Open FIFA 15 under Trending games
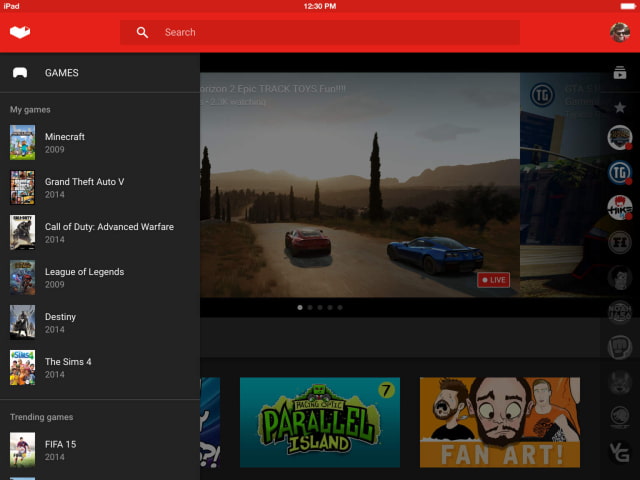The image size is (640, 480). point(60,449)
